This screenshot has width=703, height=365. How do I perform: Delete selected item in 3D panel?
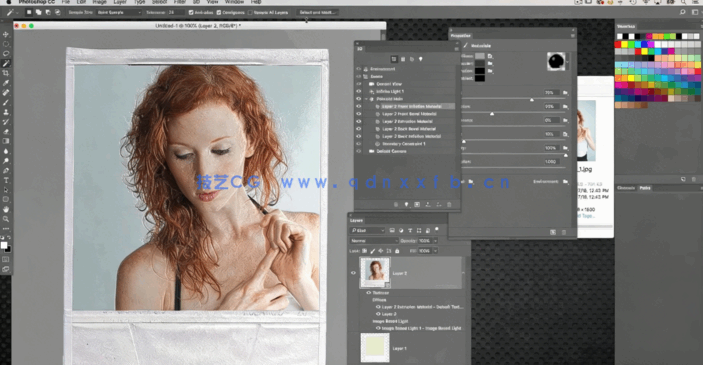point(449,204)
